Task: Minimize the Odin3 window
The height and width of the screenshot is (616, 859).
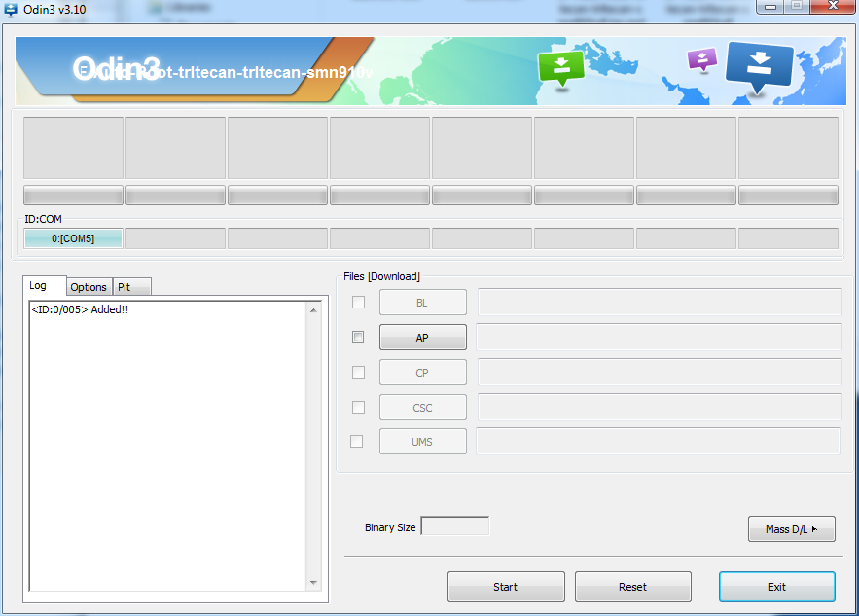Action: coord(770,7)
